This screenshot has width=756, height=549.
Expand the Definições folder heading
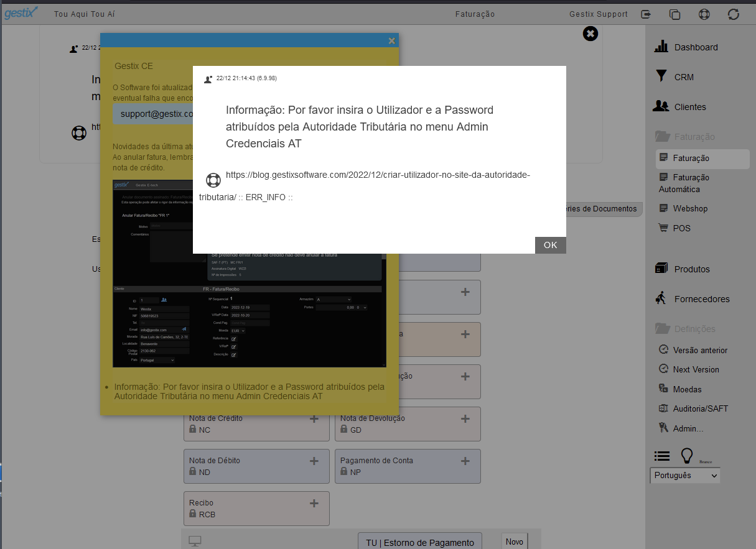pos(686,329)
